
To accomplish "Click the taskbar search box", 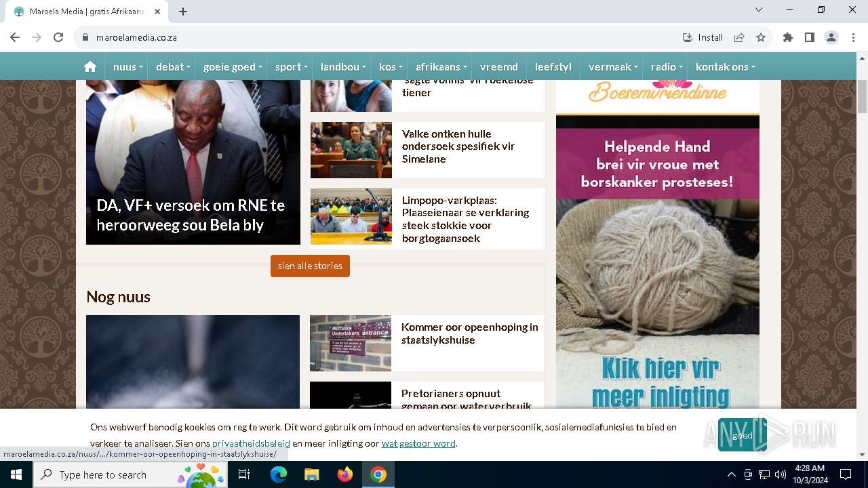I will 130,474.
